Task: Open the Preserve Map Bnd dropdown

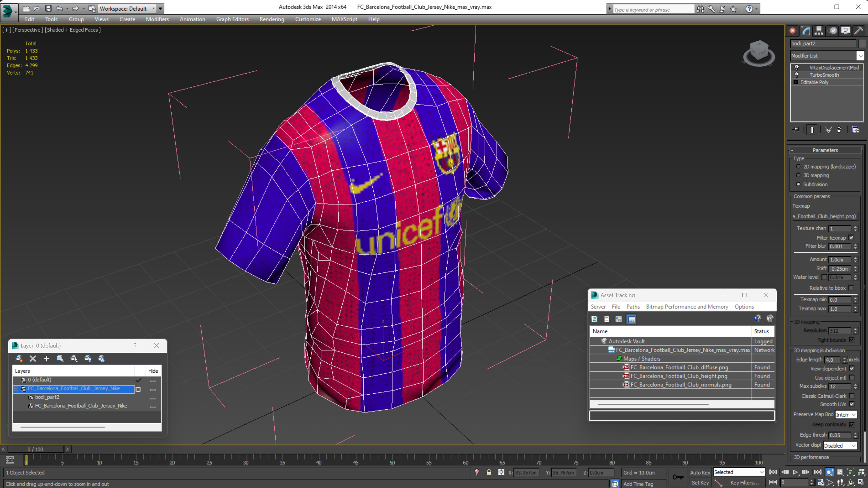Action: click(x=845, y=415)
